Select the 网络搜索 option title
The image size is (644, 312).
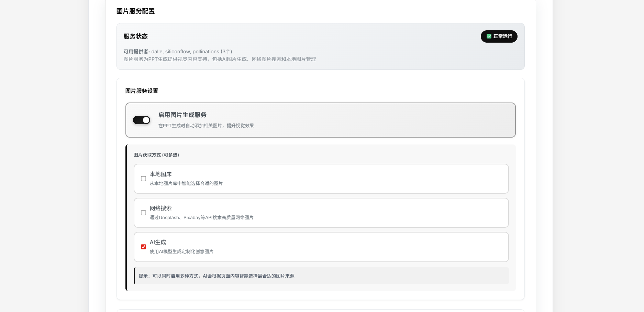point(160,208)
